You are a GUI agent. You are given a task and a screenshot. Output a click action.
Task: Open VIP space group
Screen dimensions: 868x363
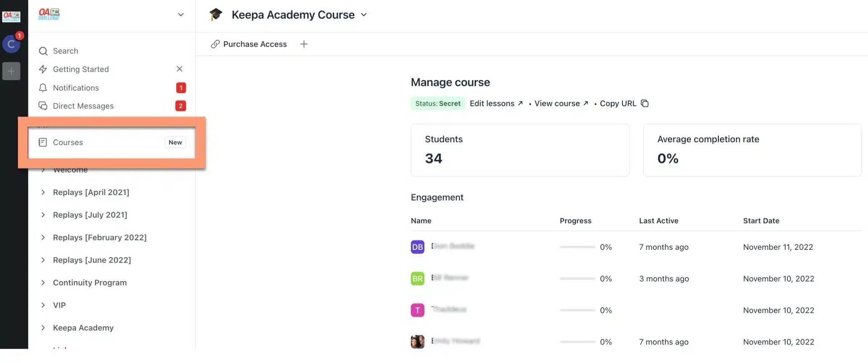click(59, 306)
